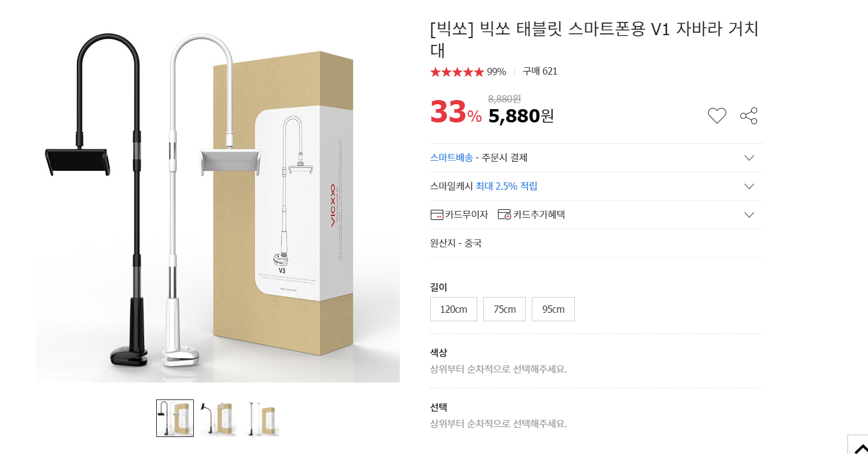Select the 75cm length option
868x454 pixels.
505,309
